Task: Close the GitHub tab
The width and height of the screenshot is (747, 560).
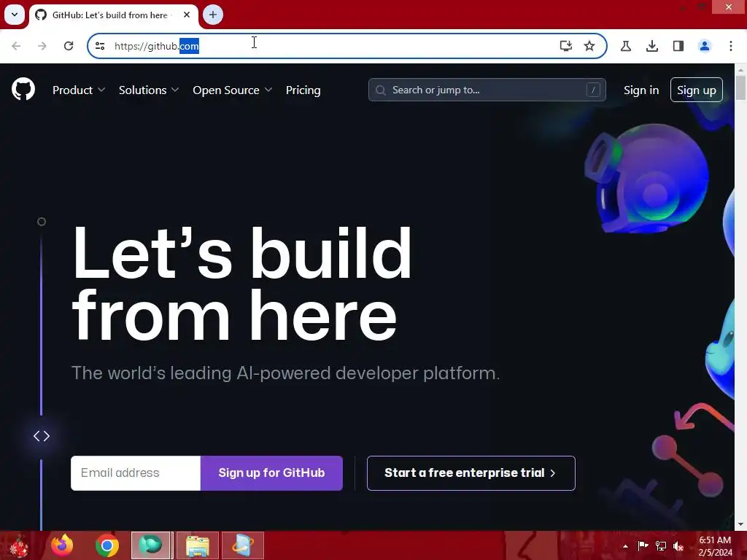Action: [x=187, y=15]
